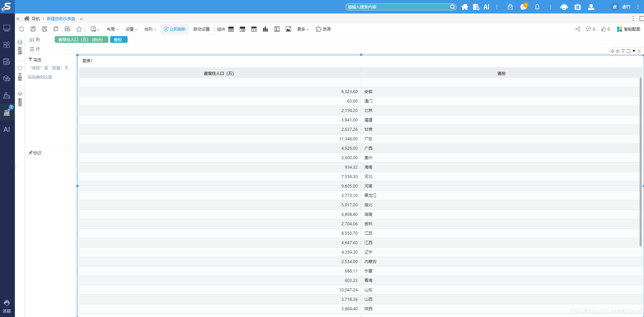Screen dimensions: 644x317
Task: Open notifications bell icon
Action: [x=537, y=7]
